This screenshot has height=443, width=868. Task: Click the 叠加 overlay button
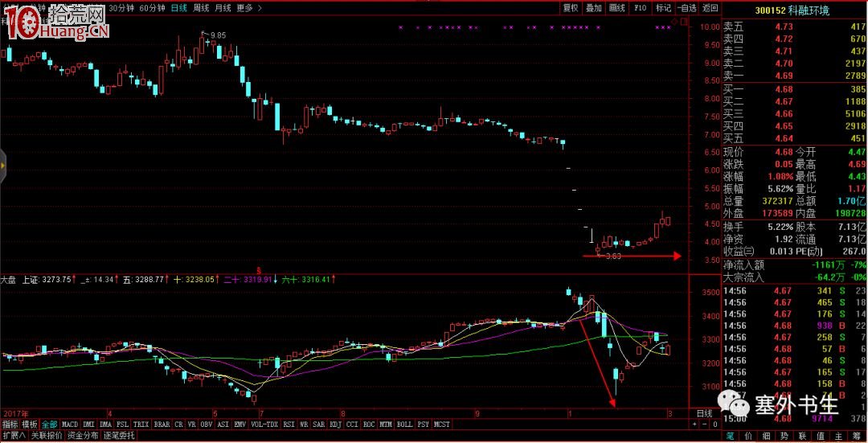point(594,8)
